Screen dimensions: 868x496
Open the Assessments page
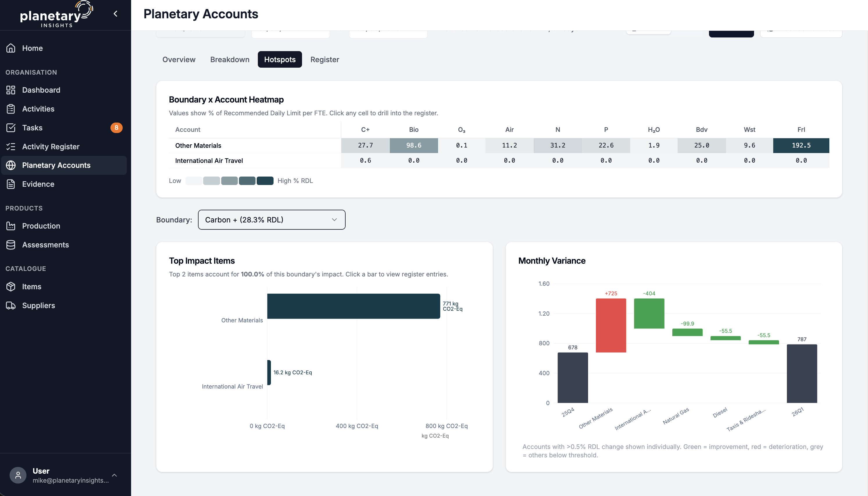pos(64,245)
